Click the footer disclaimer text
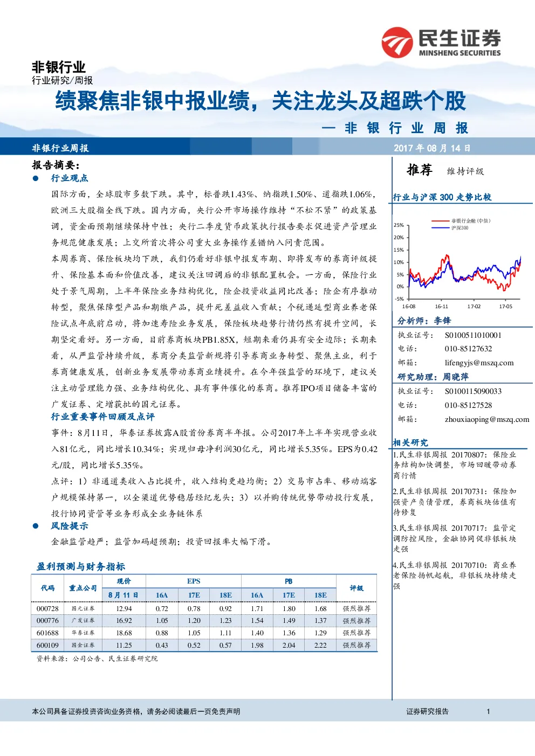Screen dimensions: 535x756 pos(136,711)
